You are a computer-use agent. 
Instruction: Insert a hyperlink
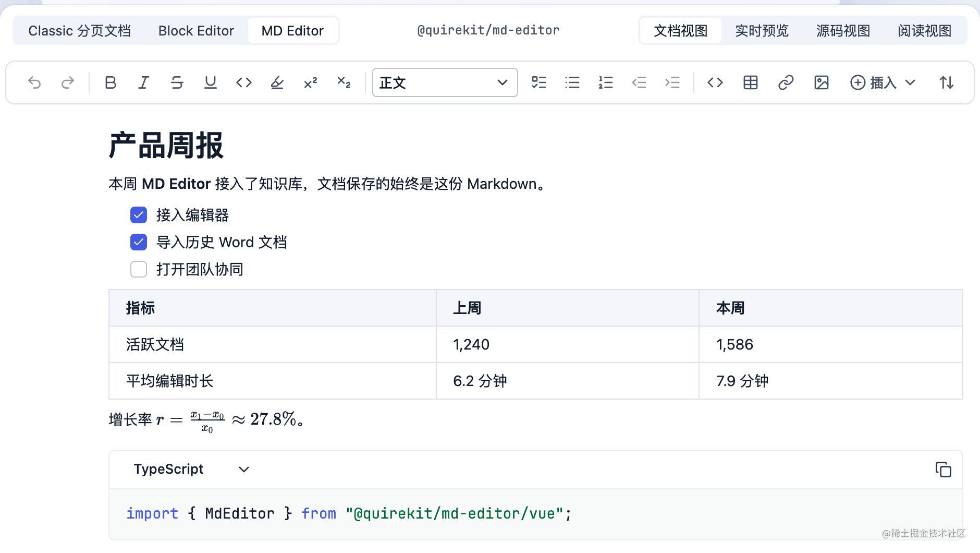(786, 82)
